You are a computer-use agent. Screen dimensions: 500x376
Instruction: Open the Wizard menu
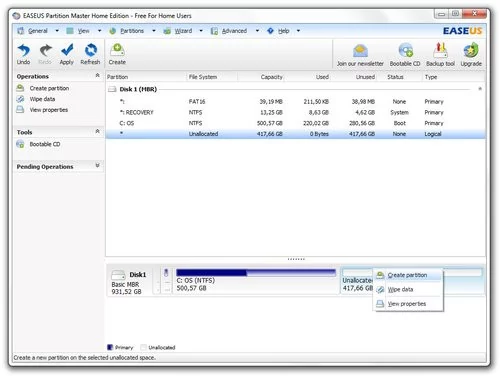click(x=183, y=31)
